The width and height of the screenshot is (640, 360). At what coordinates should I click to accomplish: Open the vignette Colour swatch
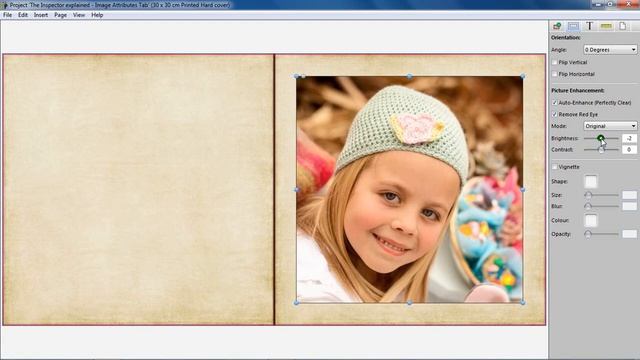591,221
